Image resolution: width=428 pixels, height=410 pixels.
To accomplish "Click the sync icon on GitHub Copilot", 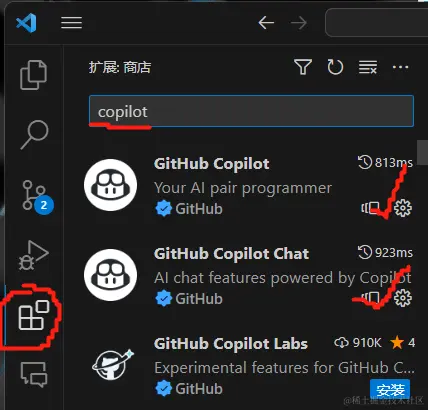I will click(370, 208).
